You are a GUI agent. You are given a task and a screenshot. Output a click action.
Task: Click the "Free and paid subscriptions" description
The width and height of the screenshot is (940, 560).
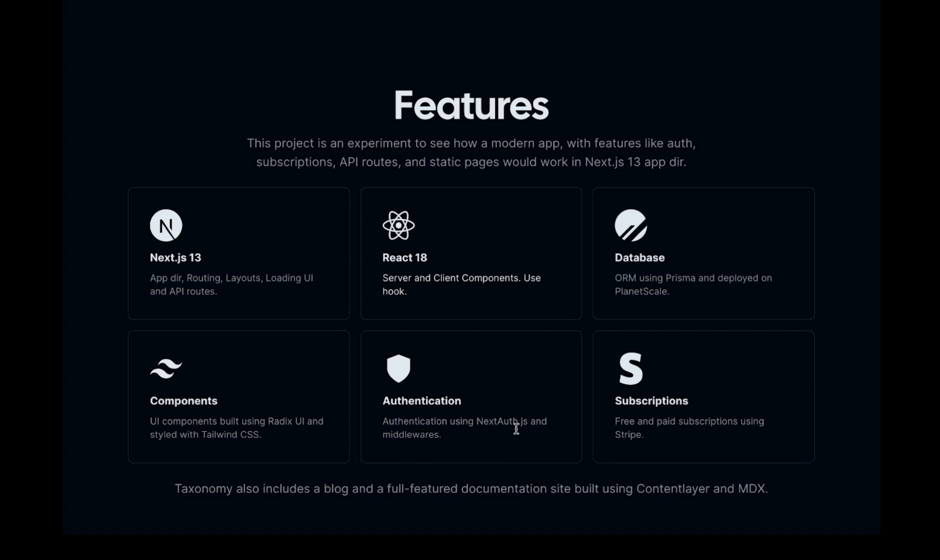[689, 427]
